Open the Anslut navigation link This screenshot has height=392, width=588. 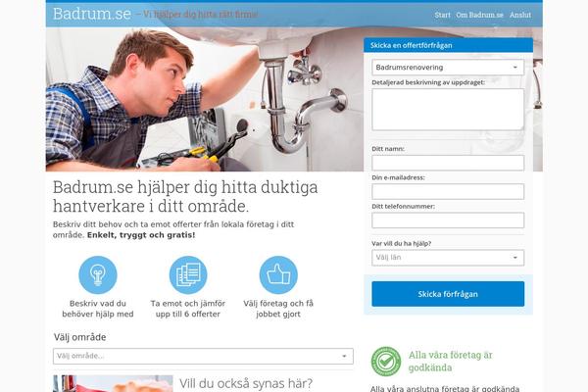coord(520,15)
